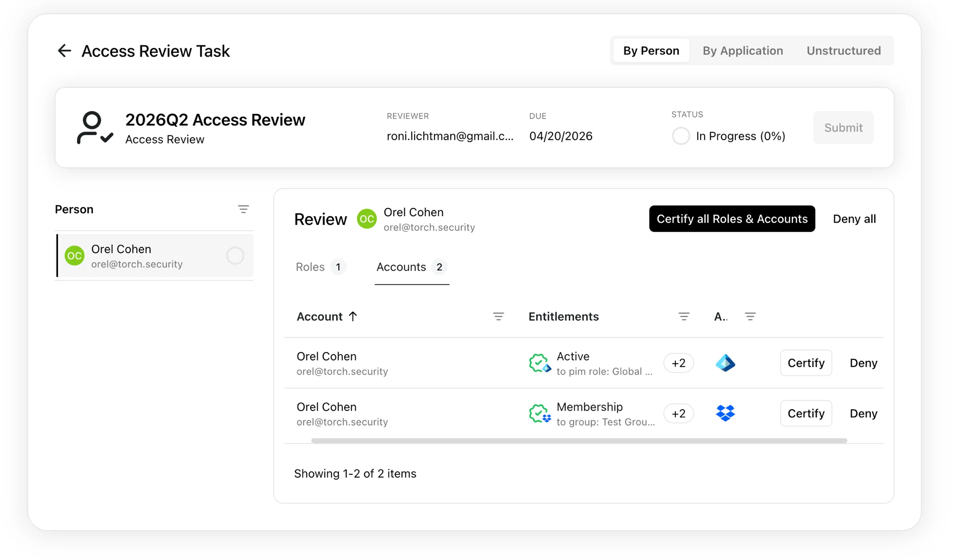974x560 pixels.
Task: Open the Account column filter icon
Action: pyautogui.click(x=499, y=317)
